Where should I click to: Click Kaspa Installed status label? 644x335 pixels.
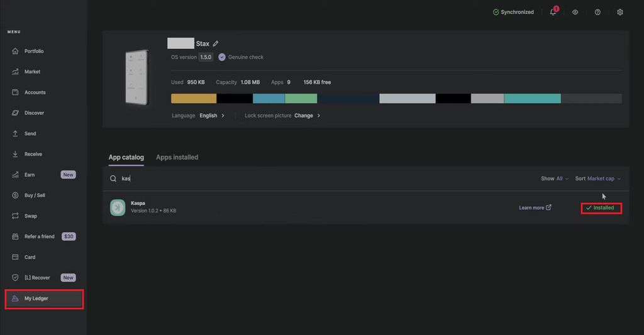[601, 208]
